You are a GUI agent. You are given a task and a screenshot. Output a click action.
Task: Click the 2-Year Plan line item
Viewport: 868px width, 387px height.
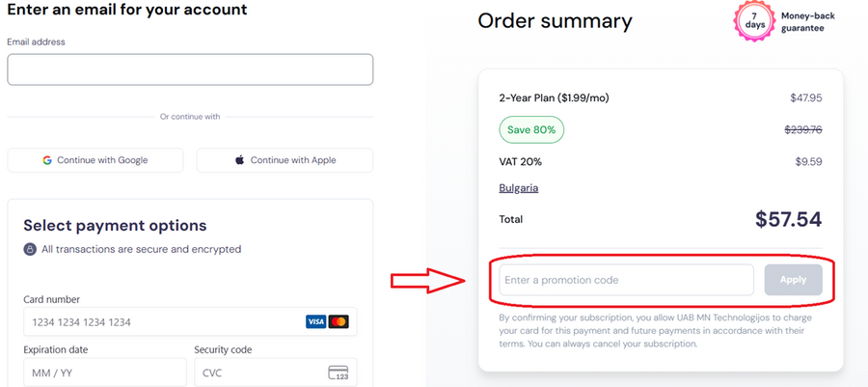click(x=554, y=97)
